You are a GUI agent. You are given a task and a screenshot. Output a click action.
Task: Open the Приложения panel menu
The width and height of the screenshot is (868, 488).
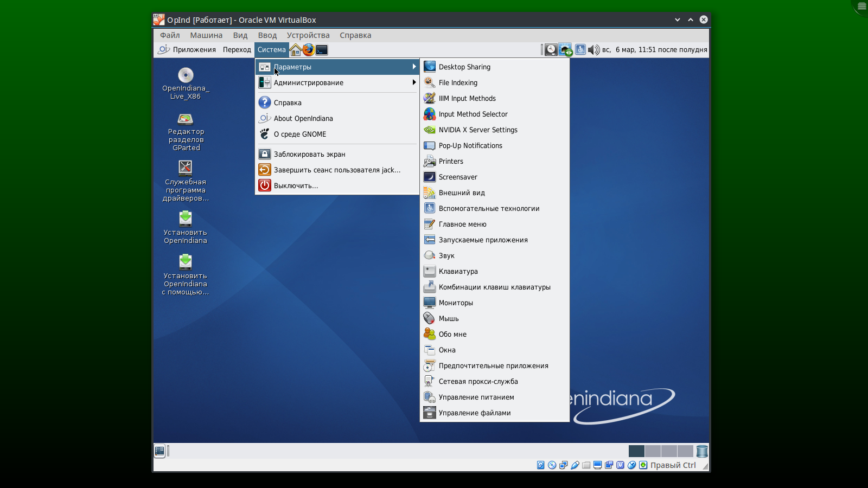[x=187, y=49]
